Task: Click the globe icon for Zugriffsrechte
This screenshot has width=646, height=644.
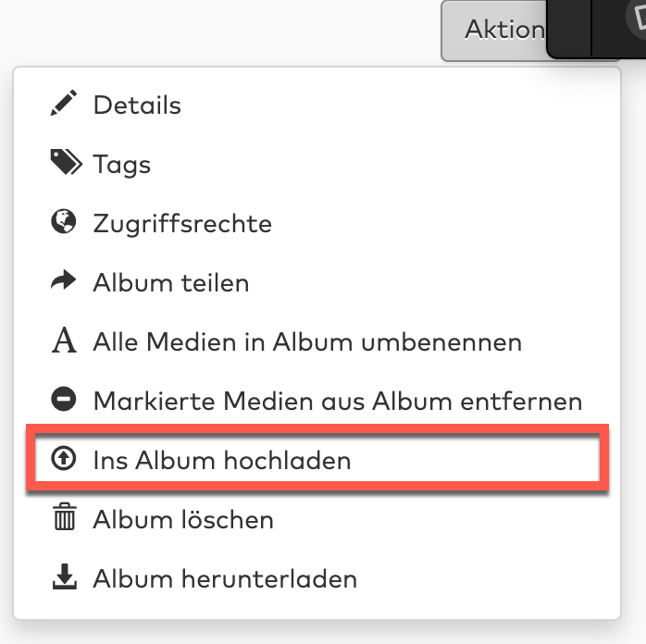Action: click(63, 223)
